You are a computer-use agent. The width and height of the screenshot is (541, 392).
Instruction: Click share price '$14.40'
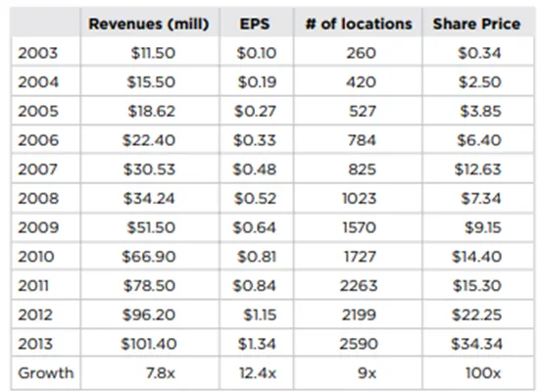click(x=477, y=257)
